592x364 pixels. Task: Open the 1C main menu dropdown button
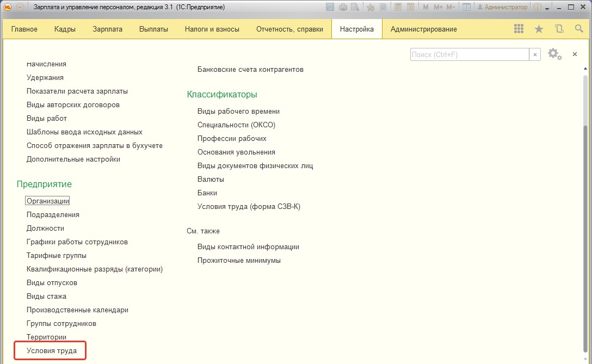coord(20,7)
